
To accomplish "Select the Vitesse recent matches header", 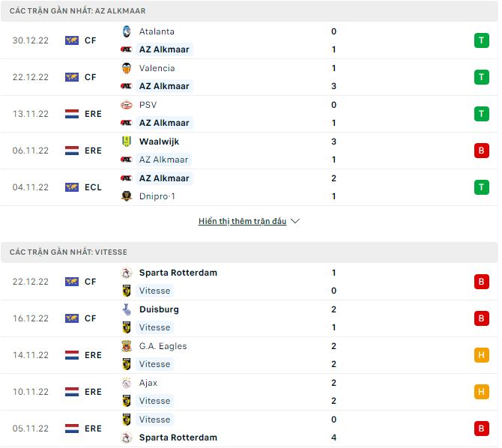I will 69,252.
